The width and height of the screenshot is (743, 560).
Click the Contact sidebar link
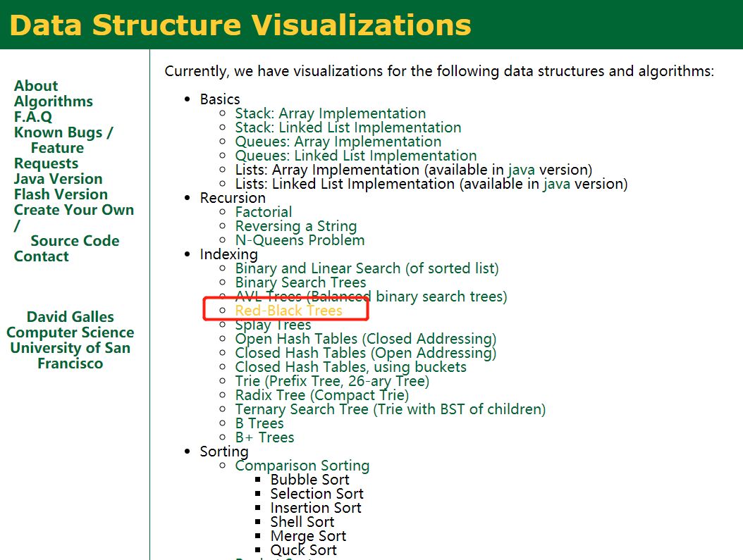[41, 256]
